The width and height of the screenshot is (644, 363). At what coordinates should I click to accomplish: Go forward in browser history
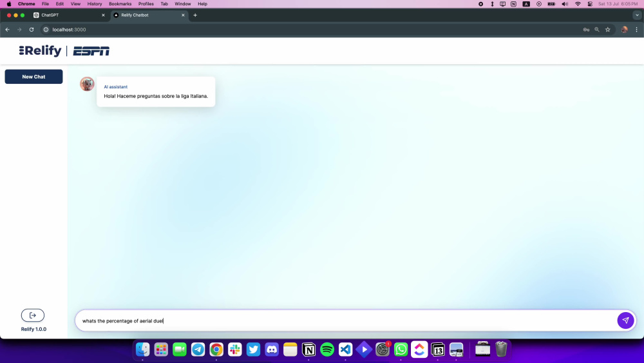[19, 30]
